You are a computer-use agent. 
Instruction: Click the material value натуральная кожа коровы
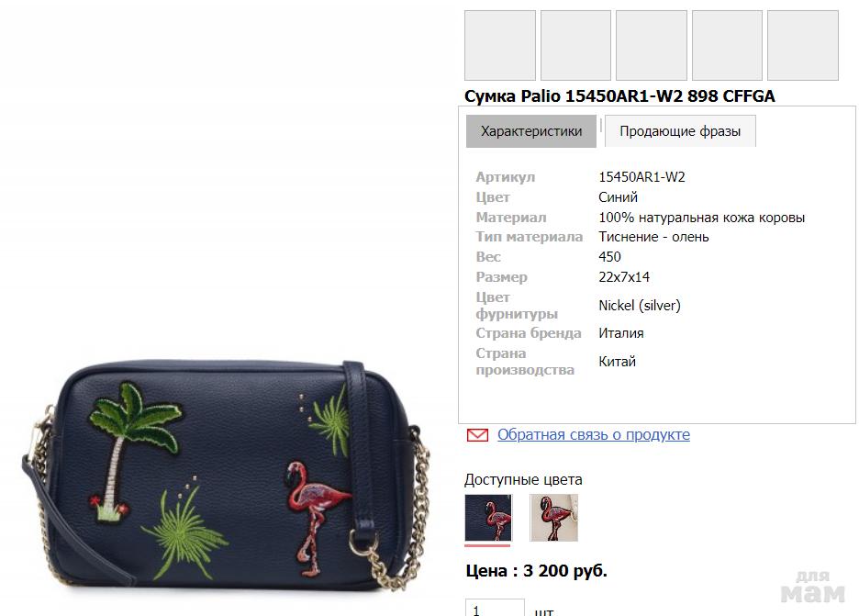click(702, 217)
